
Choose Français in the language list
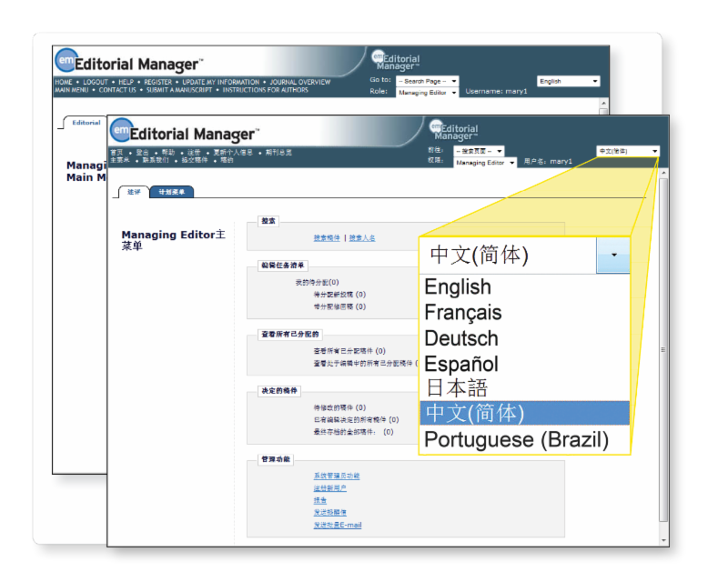(462, 313)
